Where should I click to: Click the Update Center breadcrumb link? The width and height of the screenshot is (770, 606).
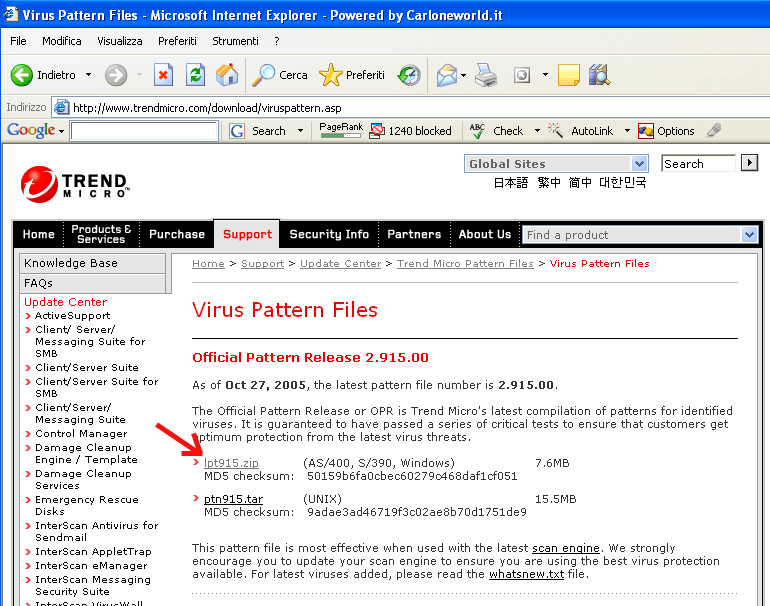point(340,264)
